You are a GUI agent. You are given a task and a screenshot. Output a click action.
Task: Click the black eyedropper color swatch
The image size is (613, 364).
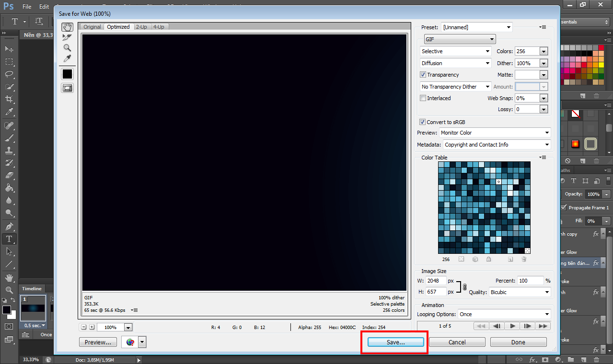[67, 74]
